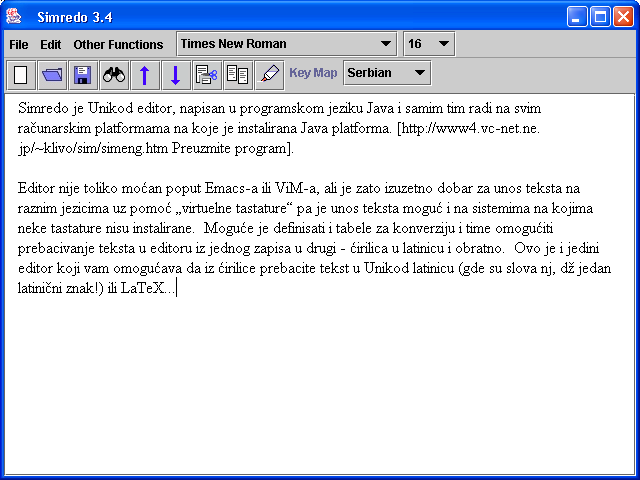Save document with floppy disk icon

click(x=83, y=74)
